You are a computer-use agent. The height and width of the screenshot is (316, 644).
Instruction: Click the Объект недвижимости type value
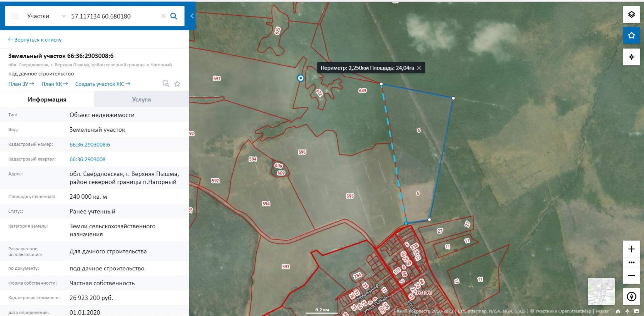click(x=102, y=115)
